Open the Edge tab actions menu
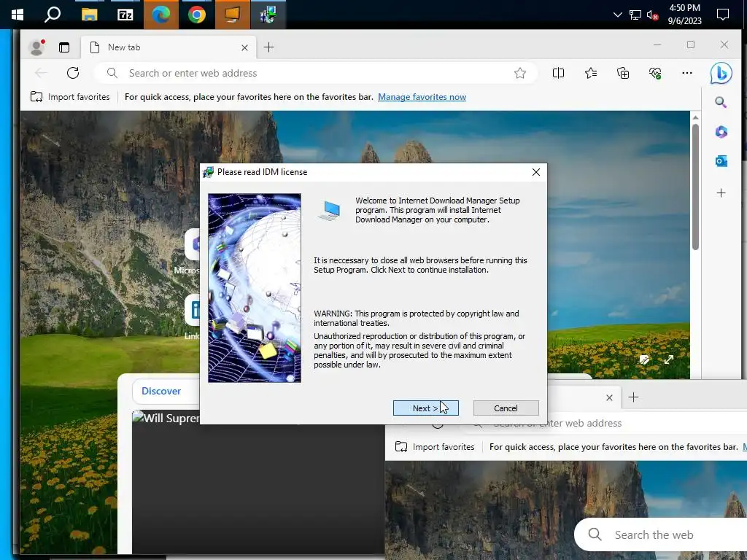This screenshot has width=747, height=560. (64, 47)
